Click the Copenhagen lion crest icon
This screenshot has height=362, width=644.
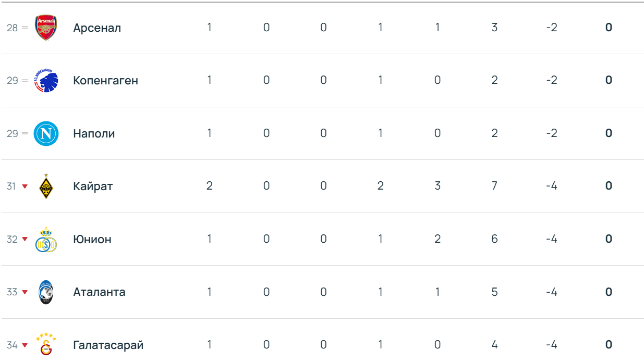click(x=46, y=81)
